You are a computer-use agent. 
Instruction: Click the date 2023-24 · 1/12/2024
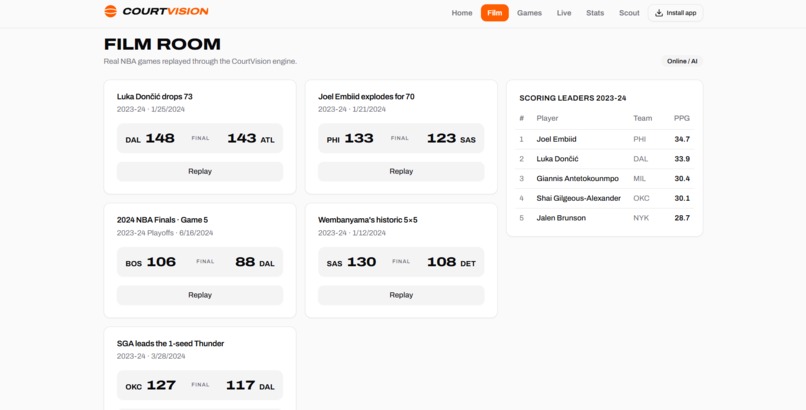[x=352, y=233]
